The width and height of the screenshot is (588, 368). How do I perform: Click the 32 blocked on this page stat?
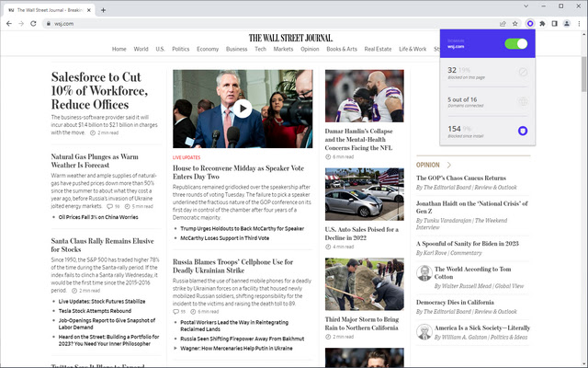pyautogui.click(x=466, y=73)
